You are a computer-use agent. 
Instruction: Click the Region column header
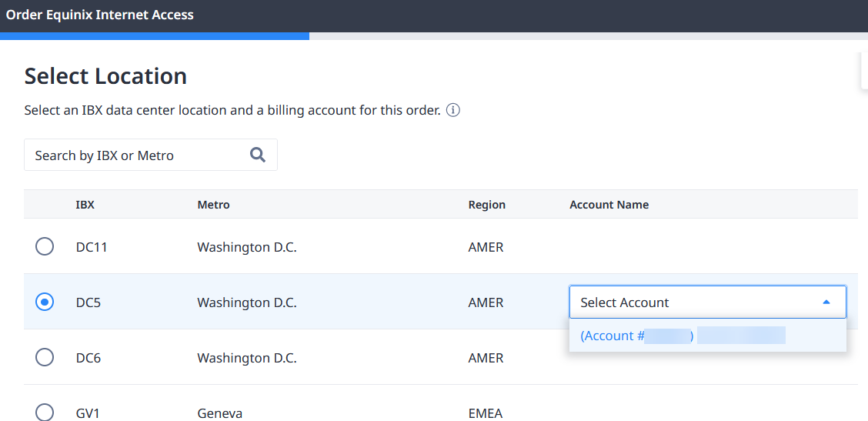[486, 205]
